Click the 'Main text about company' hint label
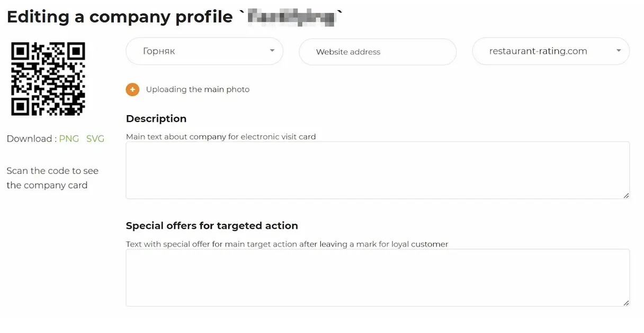 pos(221,137)
